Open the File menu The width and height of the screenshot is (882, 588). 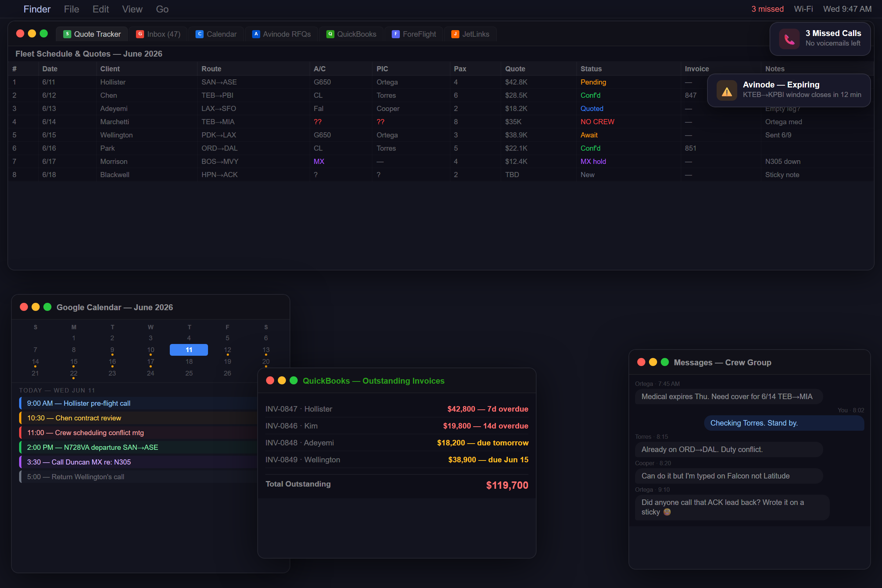pyautogui.click(x=72, y=9)
